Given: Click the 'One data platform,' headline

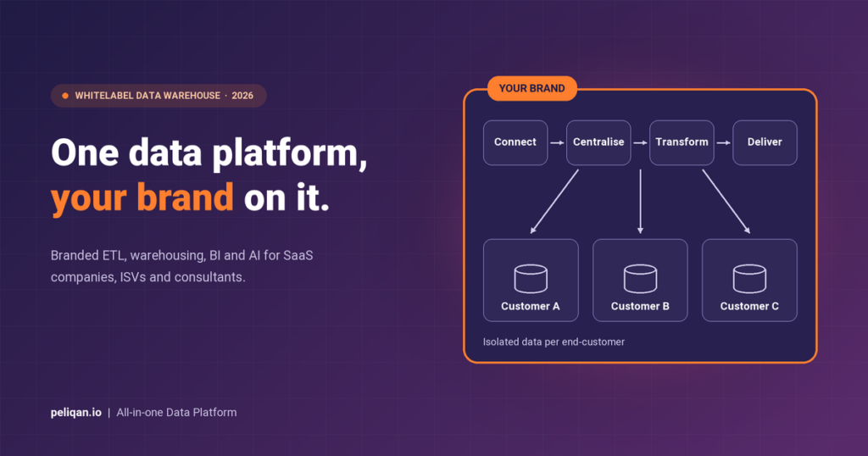Looking at the screenshot, I should point(209,153).
